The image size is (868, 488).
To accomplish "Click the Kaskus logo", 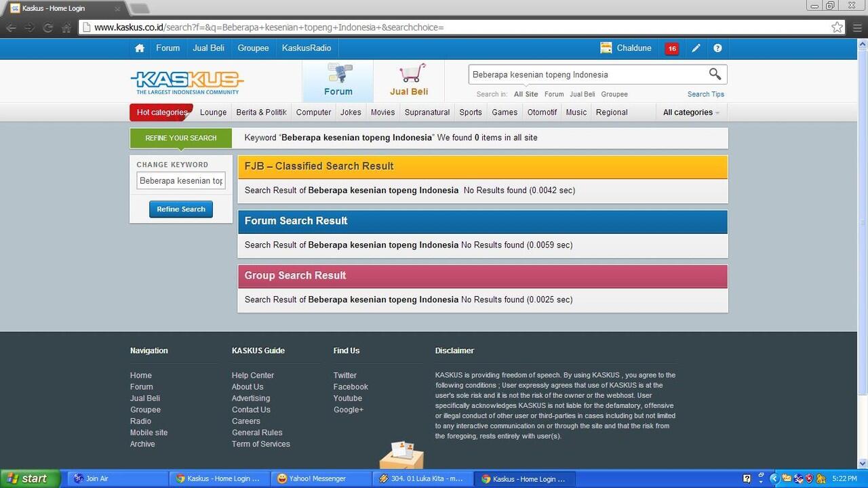I will [187, 83].
